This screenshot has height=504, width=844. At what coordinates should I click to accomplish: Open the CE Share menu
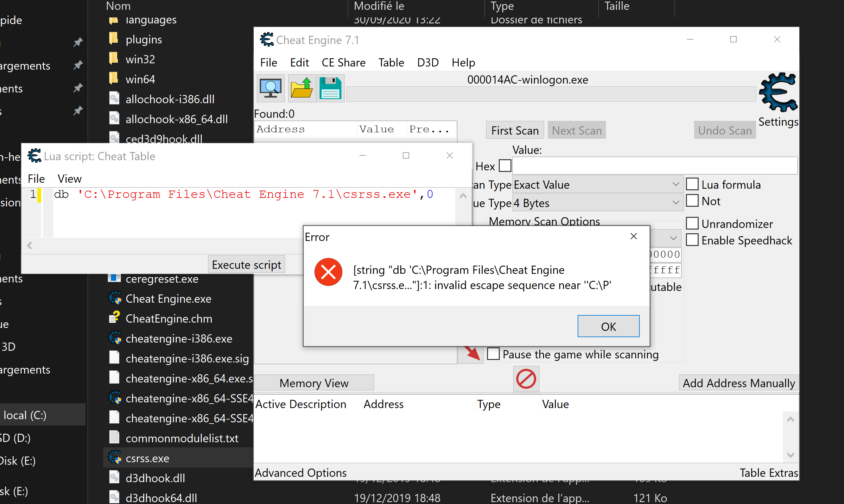click(343, 62)
